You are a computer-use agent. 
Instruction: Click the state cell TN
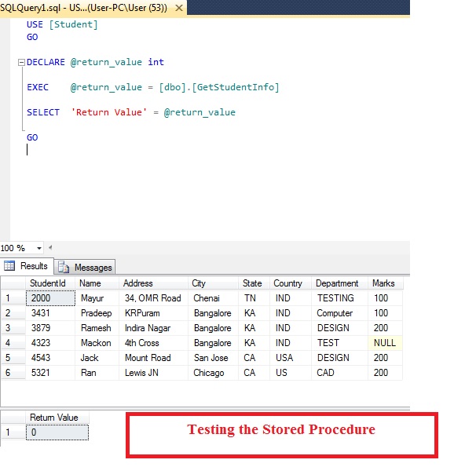254,298
